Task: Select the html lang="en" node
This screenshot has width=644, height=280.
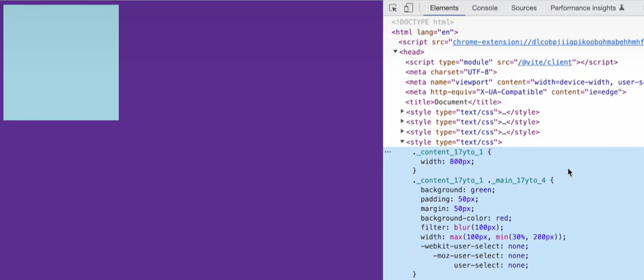Action: tap(425, 32)
